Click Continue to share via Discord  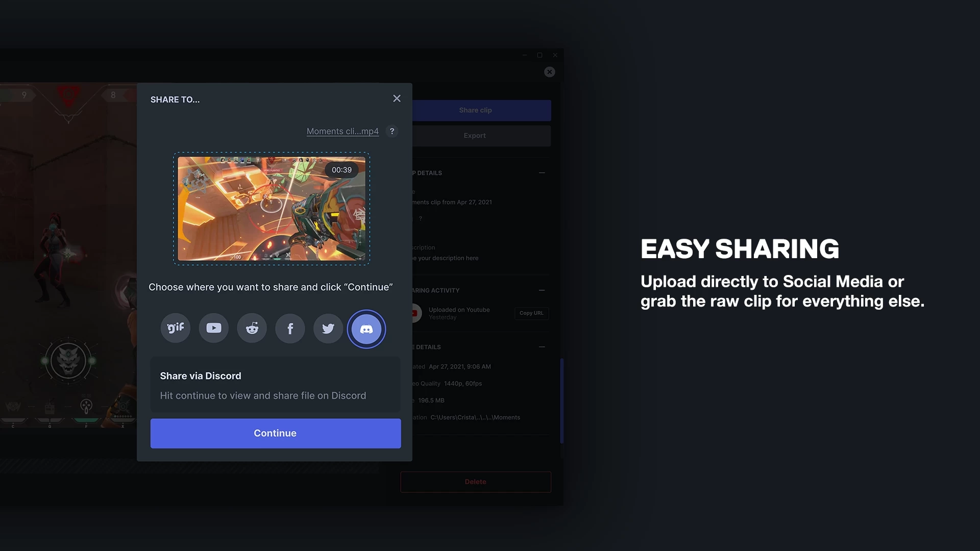pyautogui.click(x=275, y=433)
